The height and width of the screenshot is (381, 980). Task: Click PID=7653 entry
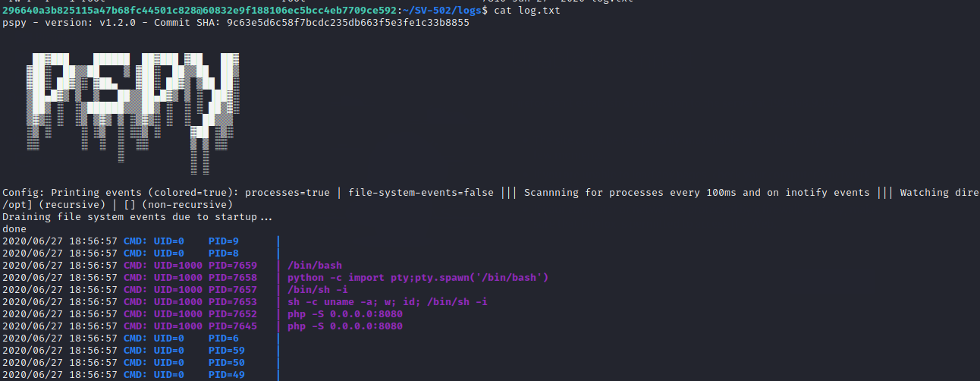click(233, 302)
